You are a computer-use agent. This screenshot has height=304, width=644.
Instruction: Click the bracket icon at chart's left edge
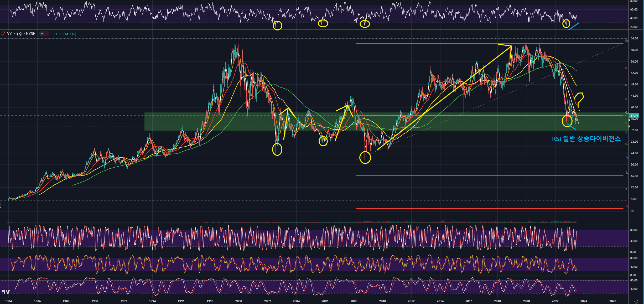pyautogui.click(x=1, y=206)
